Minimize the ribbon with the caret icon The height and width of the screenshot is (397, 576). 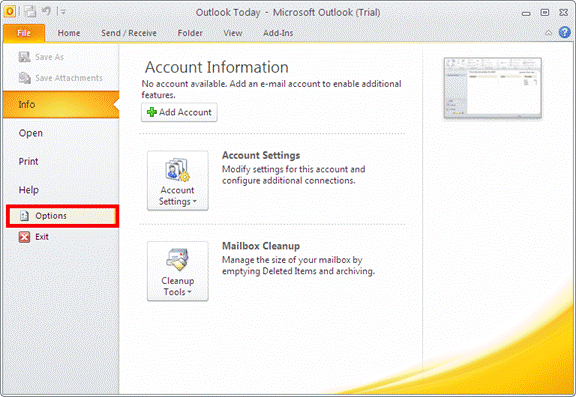point(548,33)
